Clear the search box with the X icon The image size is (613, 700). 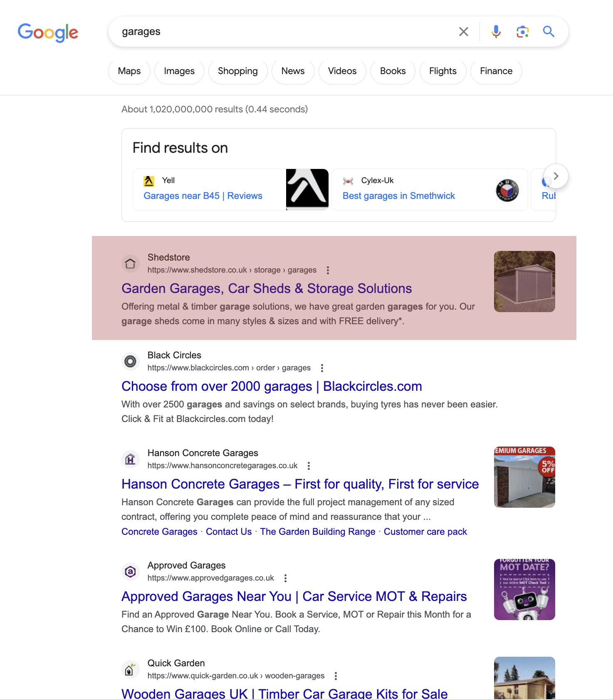point(463,32)
